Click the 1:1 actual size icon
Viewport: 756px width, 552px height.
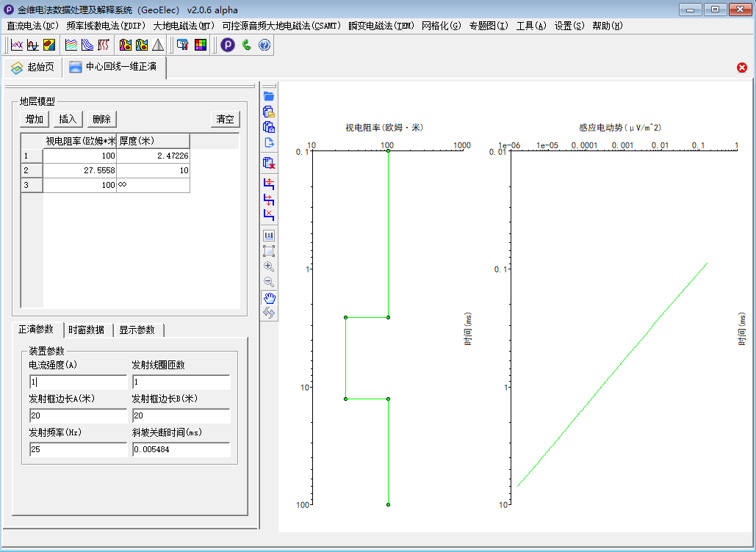point(269,236)
